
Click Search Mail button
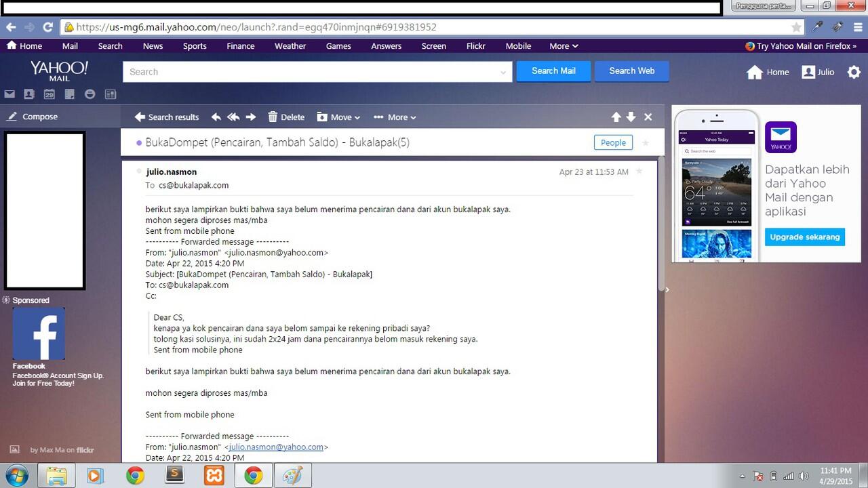pos(553,71)
